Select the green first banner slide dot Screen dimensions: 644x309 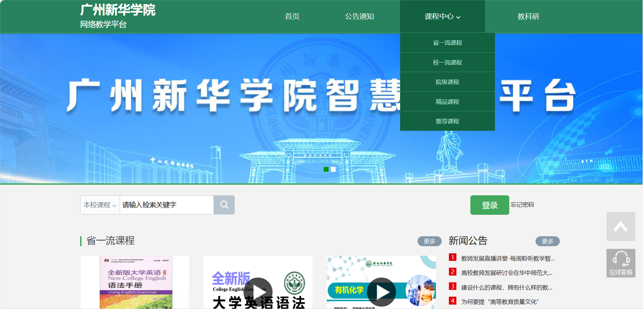click(326, 169)
